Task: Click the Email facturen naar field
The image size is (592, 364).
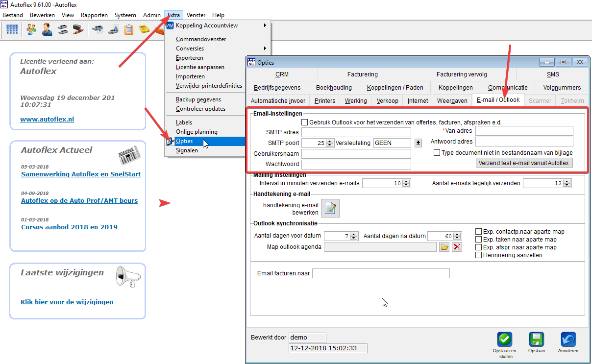Action: 381,273
